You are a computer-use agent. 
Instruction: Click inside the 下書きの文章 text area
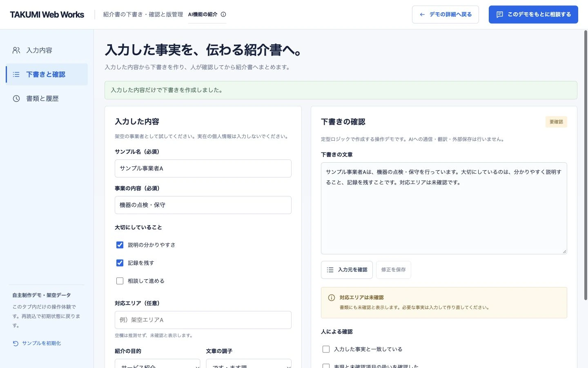[444, 208]
